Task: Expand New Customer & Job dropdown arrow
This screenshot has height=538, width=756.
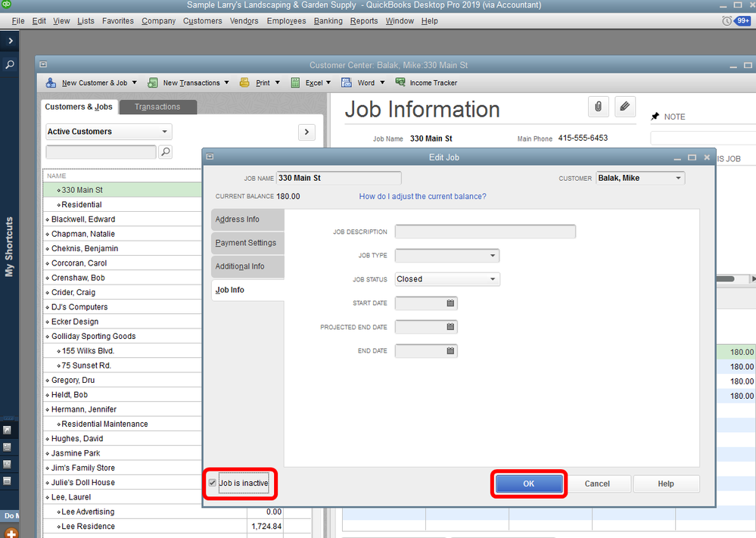Action: (135, 82)
